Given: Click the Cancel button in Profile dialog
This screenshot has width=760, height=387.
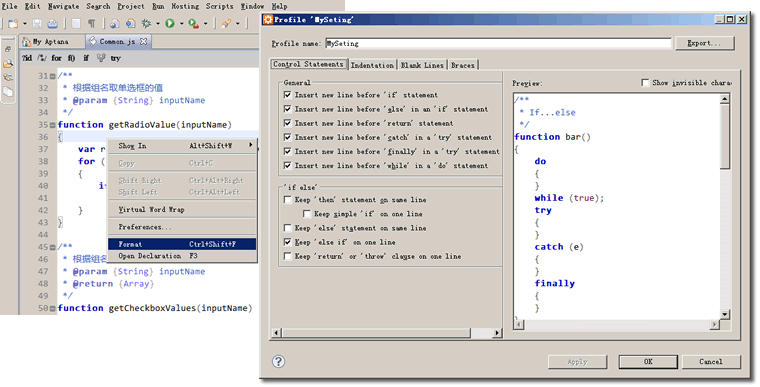Looking at the screenshot, I should (x=711, y=361).
